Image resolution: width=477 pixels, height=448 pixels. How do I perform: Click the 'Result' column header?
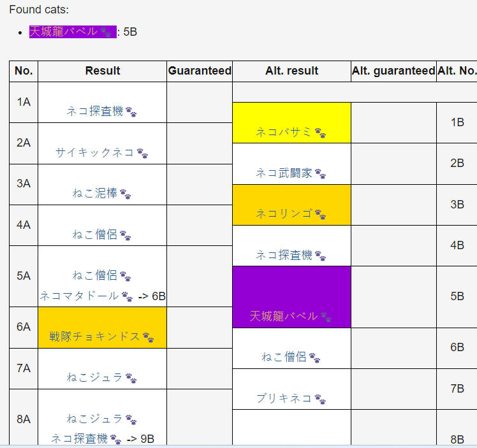pyautogui.click(x=103, y=71)
